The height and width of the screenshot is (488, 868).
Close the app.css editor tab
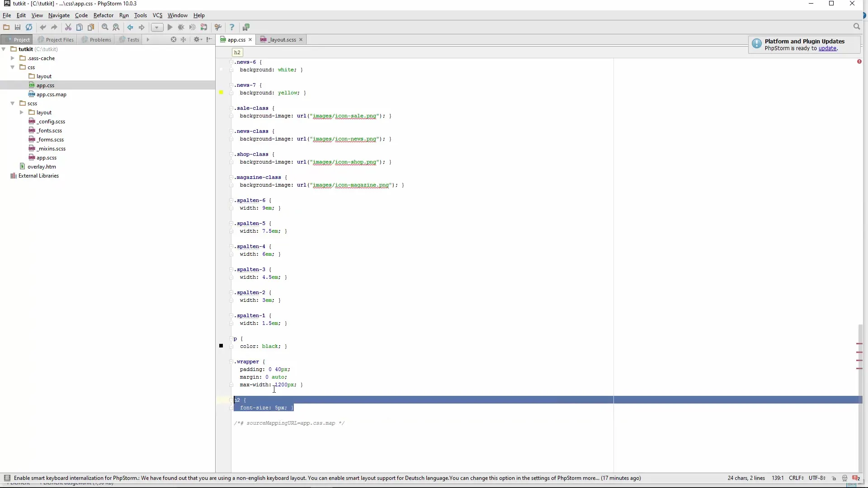coord(250,40)
